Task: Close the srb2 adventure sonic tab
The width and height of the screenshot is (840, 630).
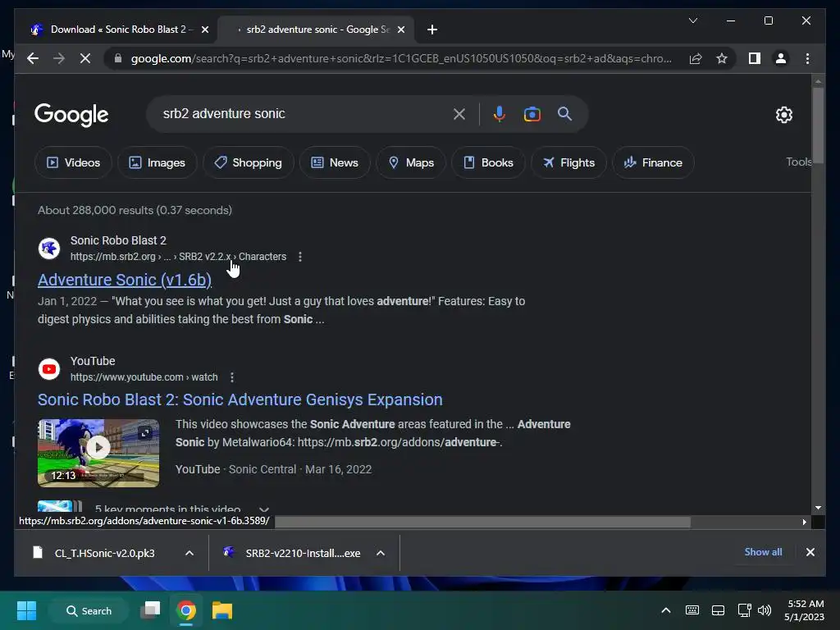Action: [400, 30]
